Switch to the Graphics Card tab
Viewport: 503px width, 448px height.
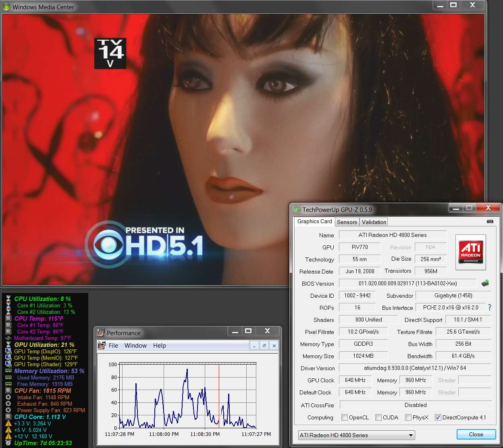click(314, 221)
